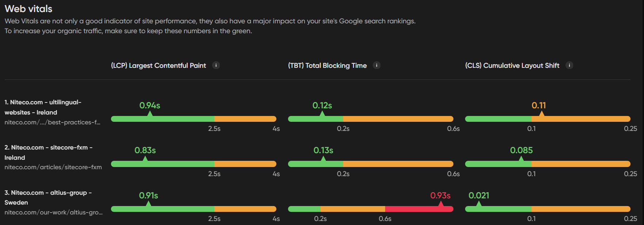Open the LCP info tooltip icon
The image size is (644, 225).
[216, 65]
